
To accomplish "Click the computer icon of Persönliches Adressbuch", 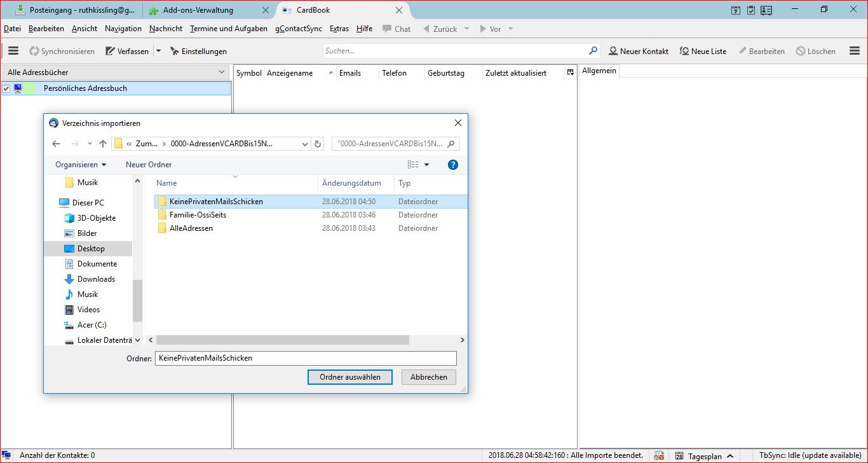I will tap(18, 88).
